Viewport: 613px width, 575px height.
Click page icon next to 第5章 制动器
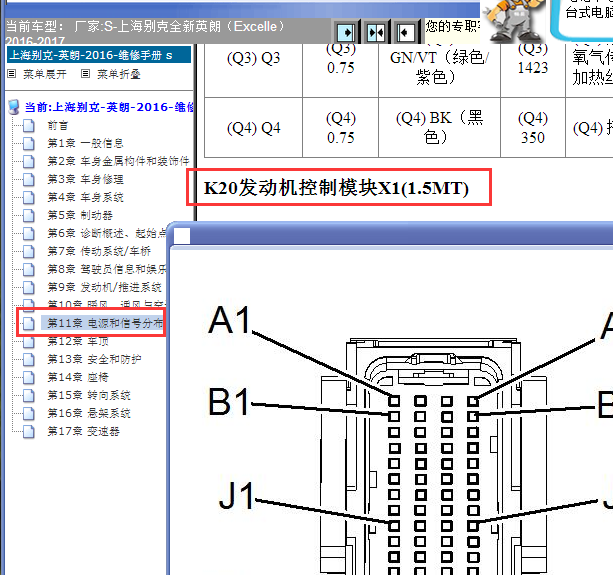[x=29, y=215]
